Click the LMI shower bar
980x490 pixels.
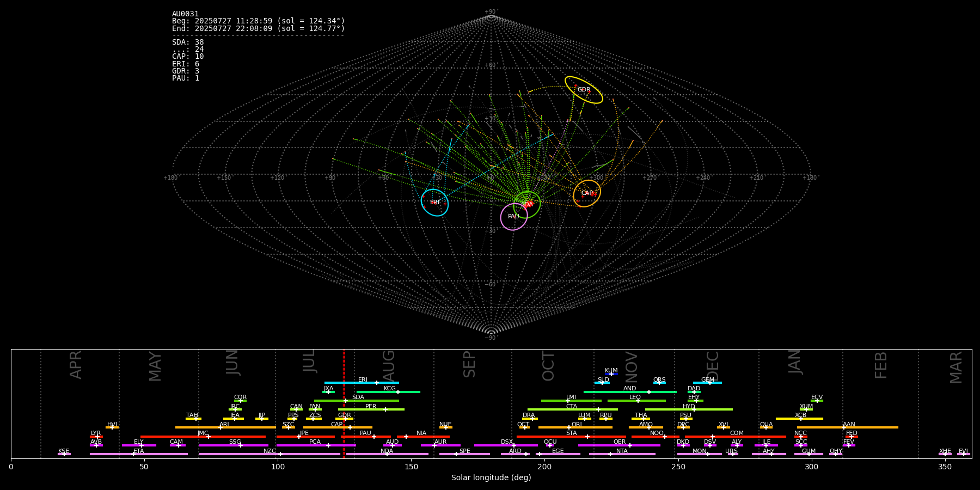click(571, 401)
